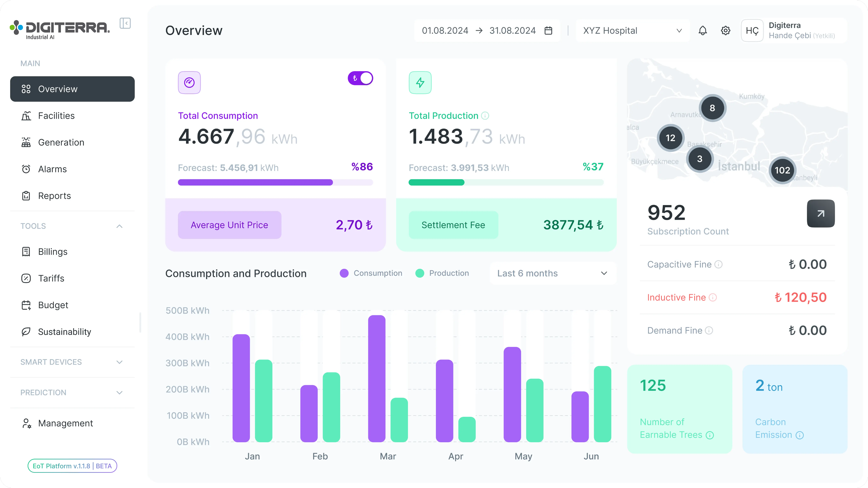Toggle the Consumption series in the chart legend
The height and width of the screenshot is (488, 868).
(x=371, y=273)
